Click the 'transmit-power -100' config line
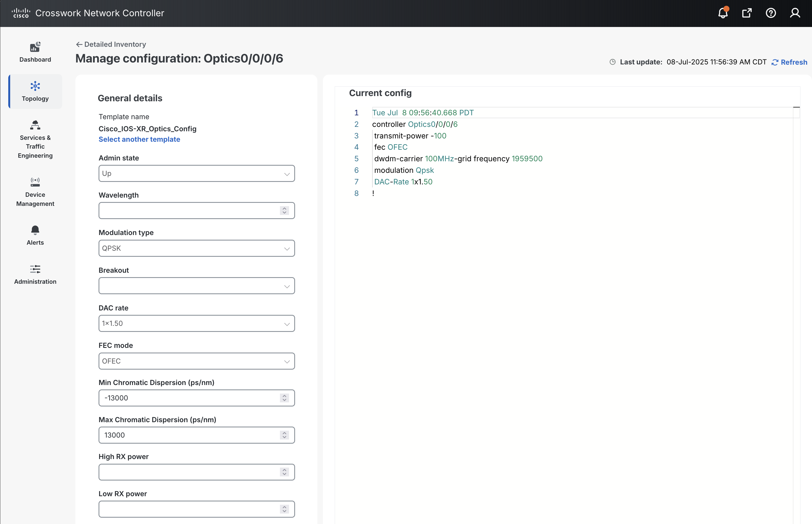812x524 pixels. [x=410, y=136]
